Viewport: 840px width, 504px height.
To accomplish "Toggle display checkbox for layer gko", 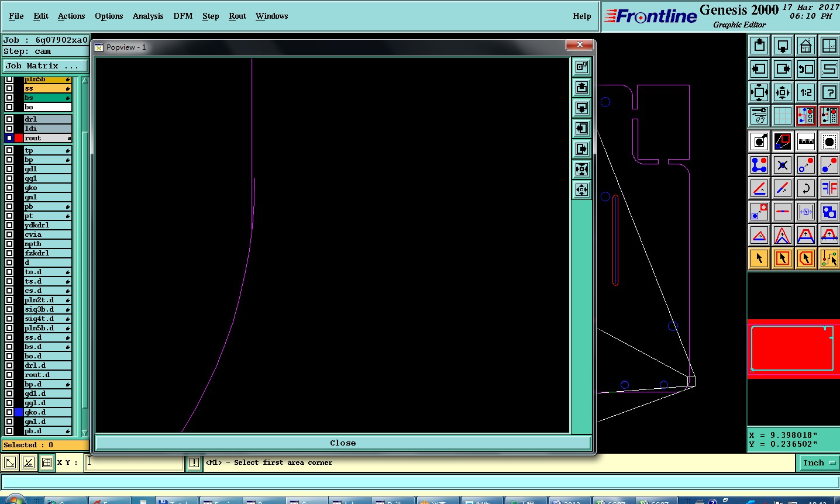I will tap(9, 188).
